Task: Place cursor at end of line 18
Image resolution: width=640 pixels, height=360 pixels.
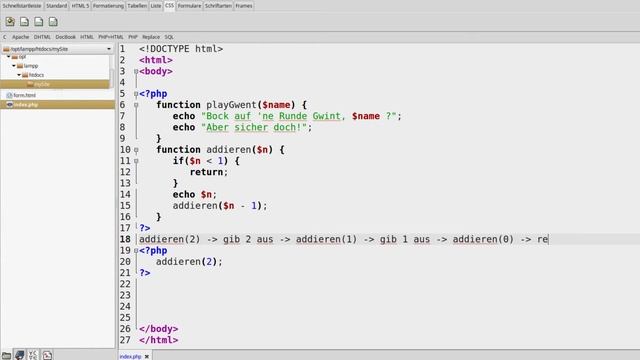Action: tap(549, 239)
